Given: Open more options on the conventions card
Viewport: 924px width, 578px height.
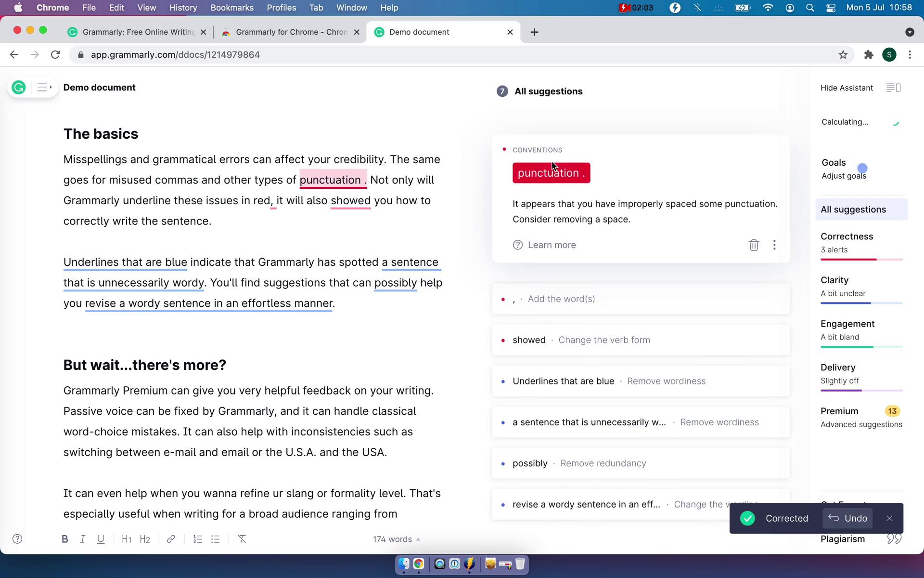Looking at the screenshot, I should point(774,245).
